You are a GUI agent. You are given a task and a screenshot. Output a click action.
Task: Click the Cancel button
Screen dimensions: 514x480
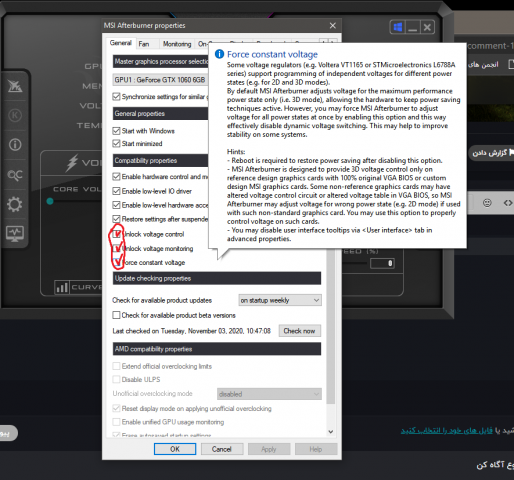(222, 449)
